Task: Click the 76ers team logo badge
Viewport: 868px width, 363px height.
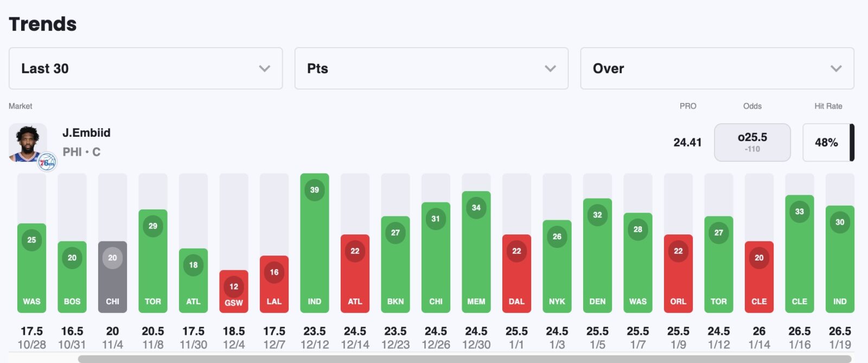Action: tap(47, 162)
